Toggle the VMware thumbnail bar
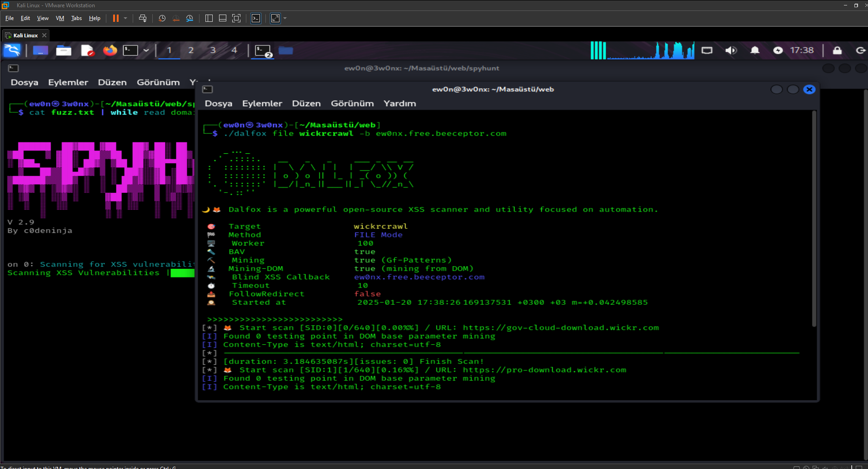The height and width of the screenshot is (469, 868). 223,18
